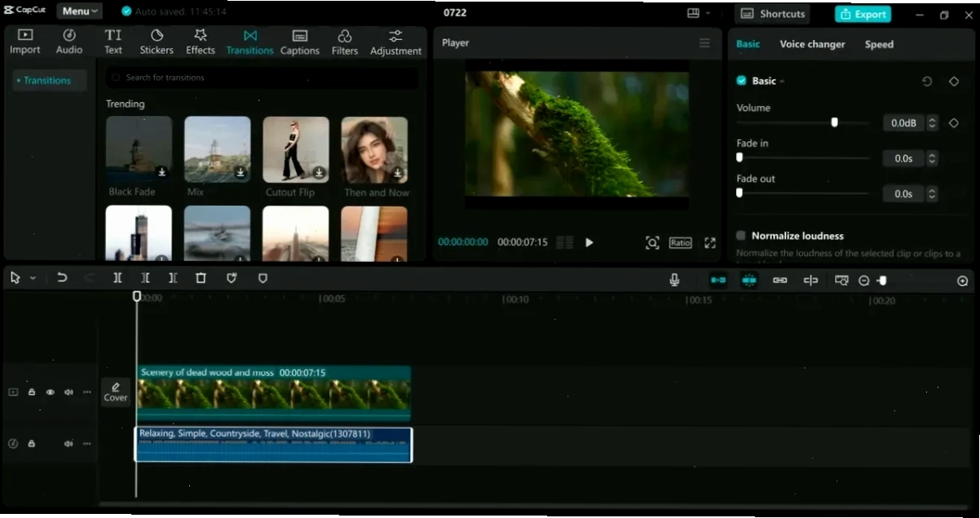This screenshot has width=980, height=518.
Task: Lock the audio track
Action: 32,444
